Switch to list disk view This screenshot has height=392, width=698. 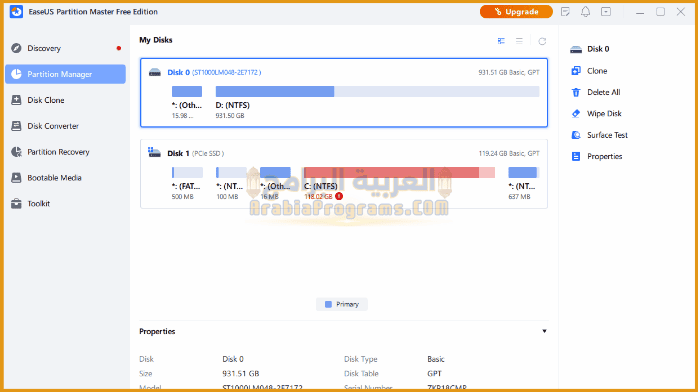click(x=519, y=41)
